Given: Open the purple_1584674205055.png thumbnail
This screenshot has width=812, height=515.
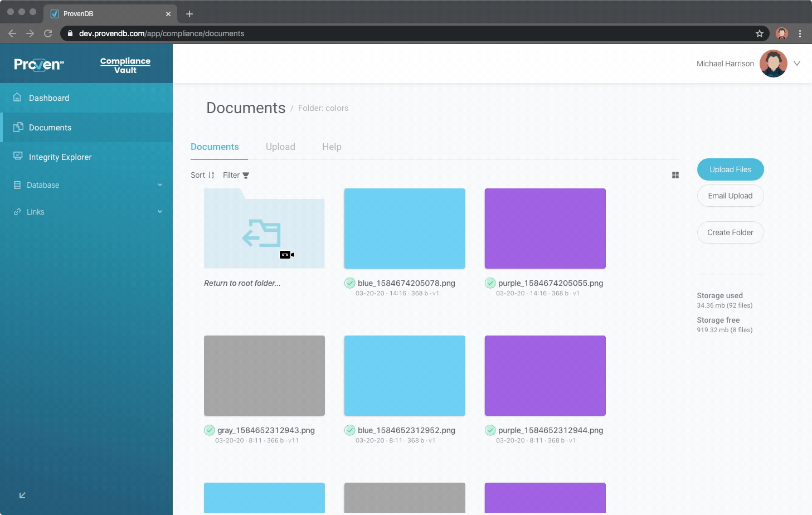Looking at the screenshot, I should 544,229.
